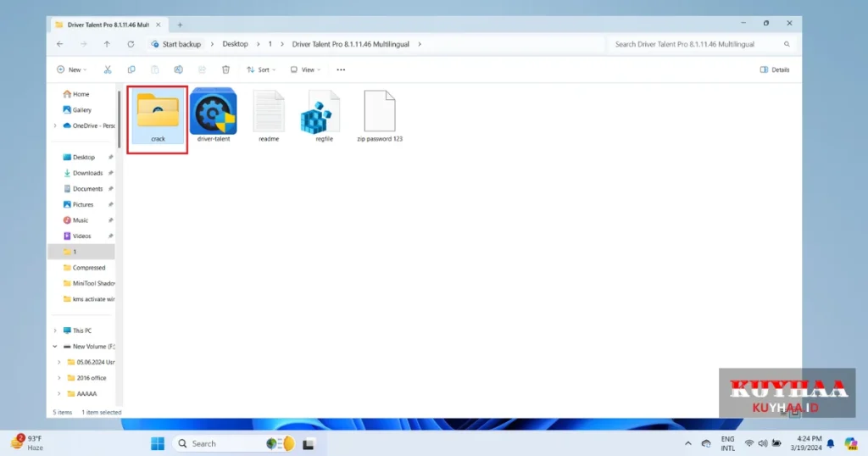The image size is (868, 456).
Task: Open the View dropdown
Action: 305,70
